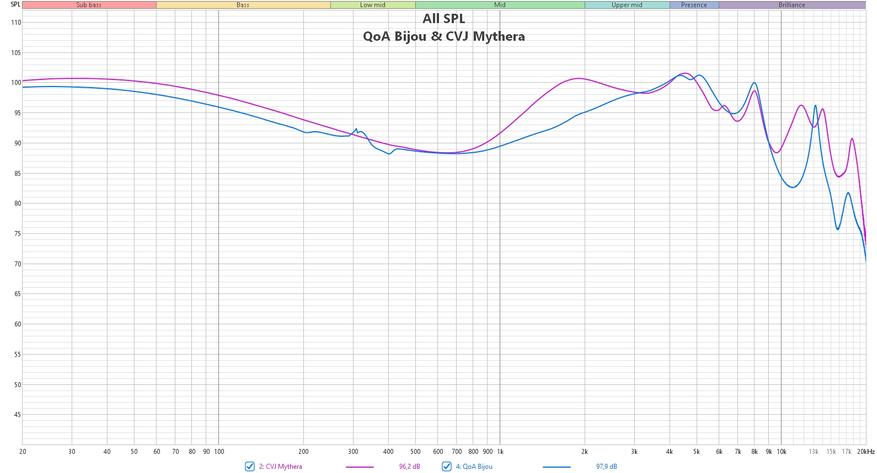Click the 85 dB axis tick label
This screenshot has width=877, height=473.
[17, 173]
